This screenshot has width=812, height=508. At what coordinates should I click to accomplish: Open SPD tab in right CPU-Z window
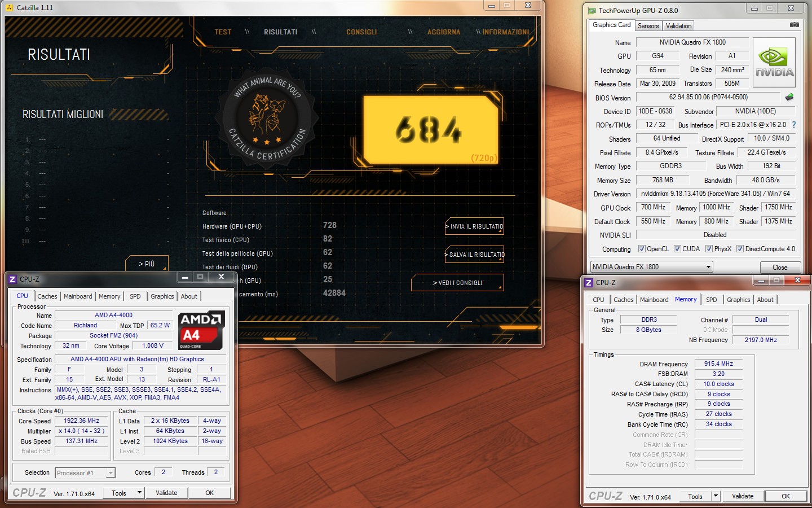tap(712, 300)
